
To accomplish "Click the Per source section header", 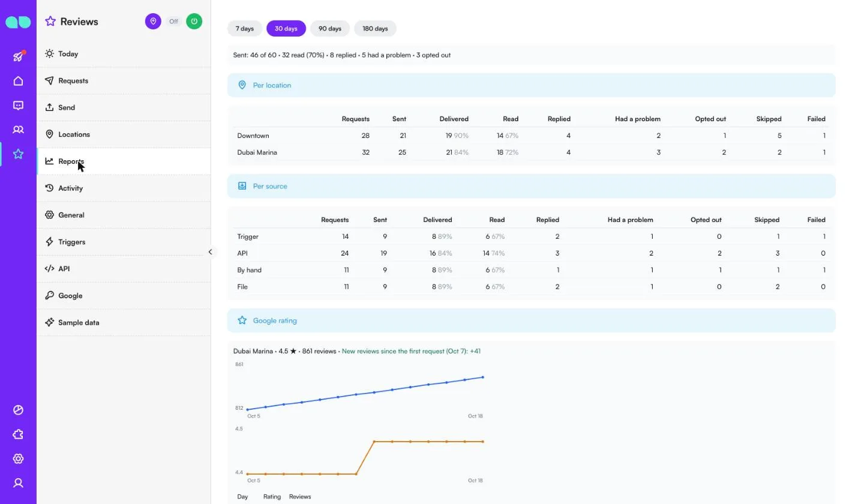I will click(531, 186).
